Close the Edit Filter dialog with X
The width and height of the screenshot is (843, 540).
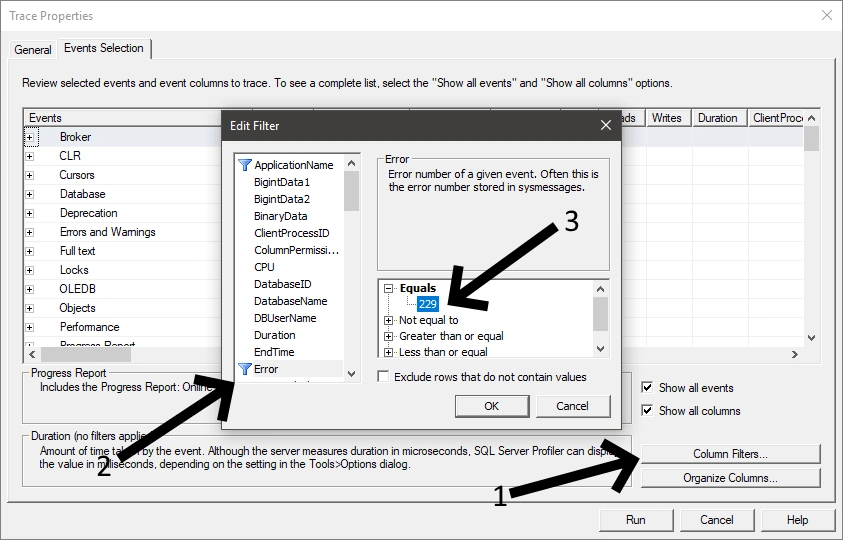click(604, 125)
